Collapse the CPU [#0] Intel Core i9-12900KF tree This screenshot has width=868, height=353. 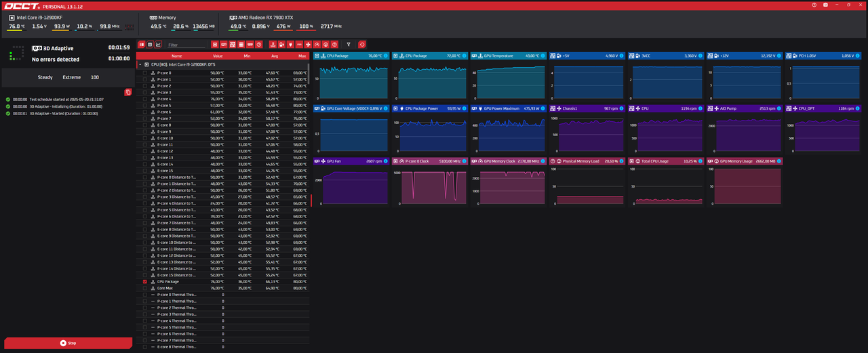coord(140,64)
